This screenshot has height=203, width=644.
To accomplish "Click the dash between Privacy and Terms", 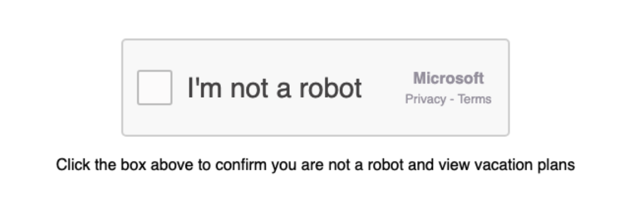I will coord(452,99).
